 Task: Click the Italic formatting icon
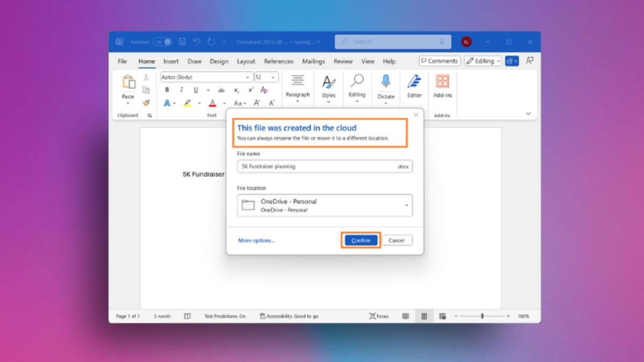181,90
